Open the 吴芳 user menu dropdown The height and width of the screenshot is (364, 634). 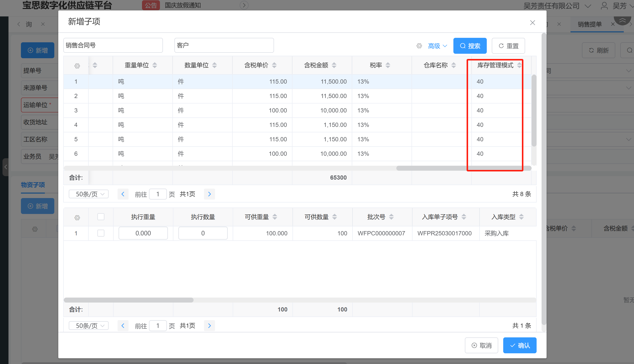tap(623, 6)
